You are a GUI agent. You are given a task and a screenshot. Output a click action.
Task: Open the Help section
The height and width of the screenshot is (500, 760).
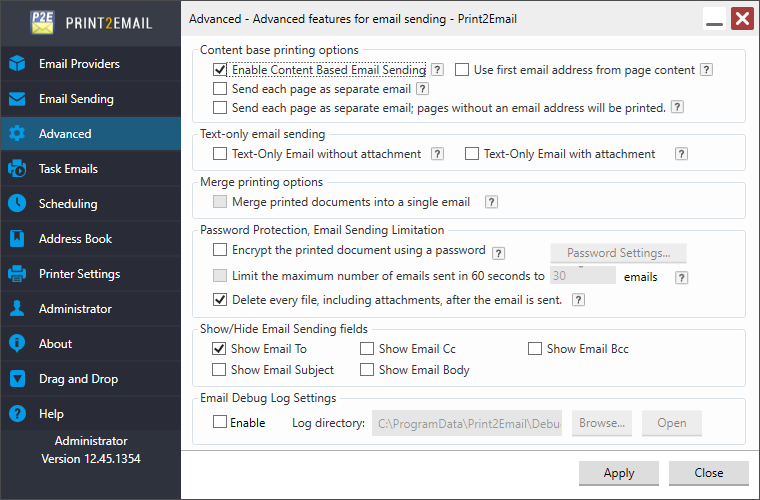[x=51, y=414]
